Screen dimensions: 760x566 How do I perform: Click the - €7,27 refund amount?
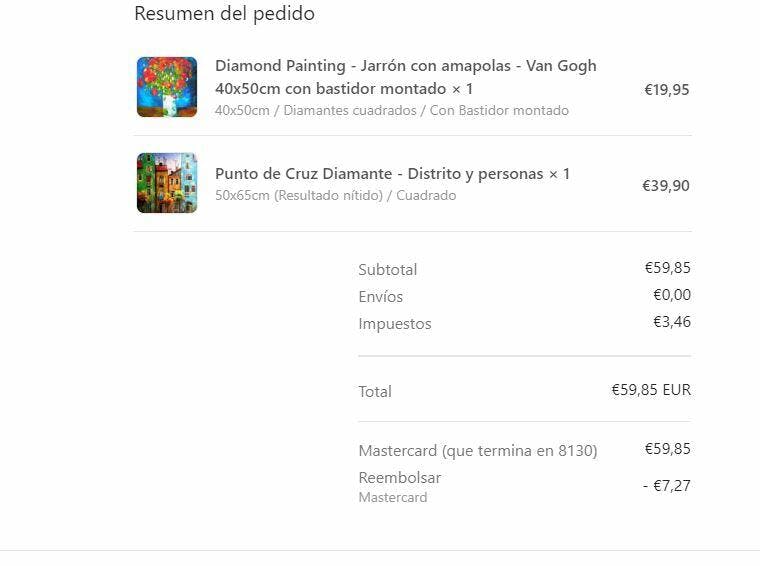pyautogui.click(x=667, y=486)
